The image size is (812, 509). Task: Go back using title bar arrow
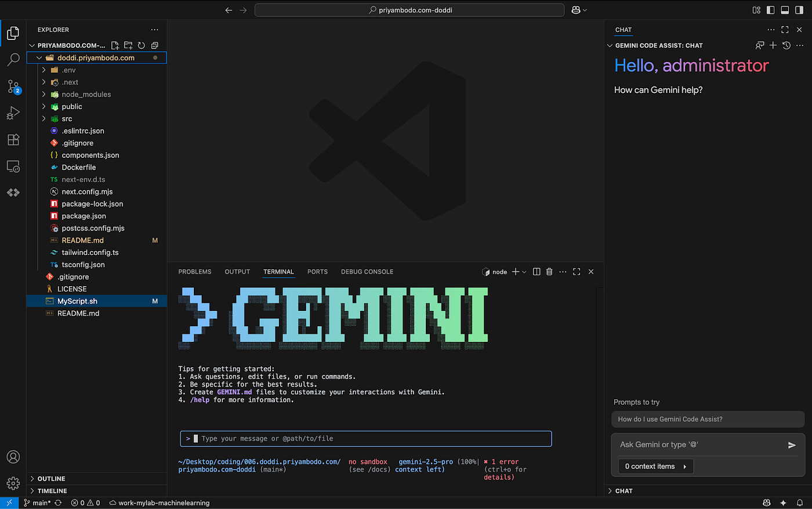[x=229, y=10]
